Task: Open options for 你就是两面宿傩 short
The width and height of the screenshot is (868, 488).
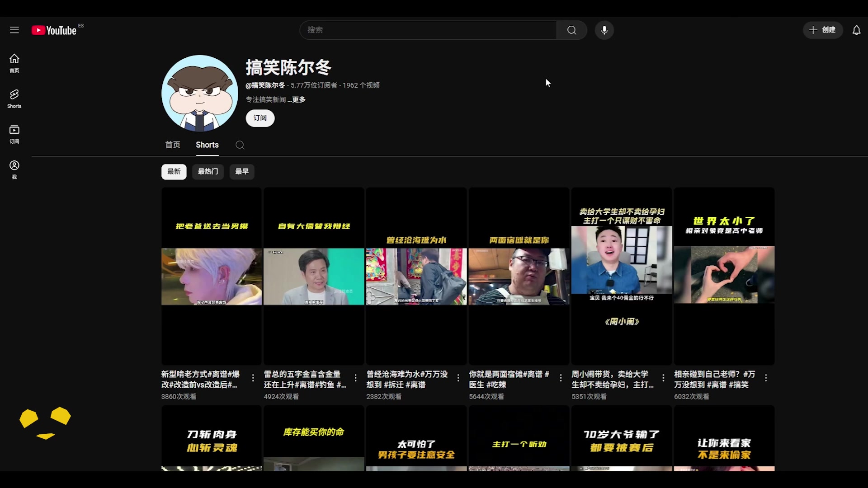Action: (561, 378)
